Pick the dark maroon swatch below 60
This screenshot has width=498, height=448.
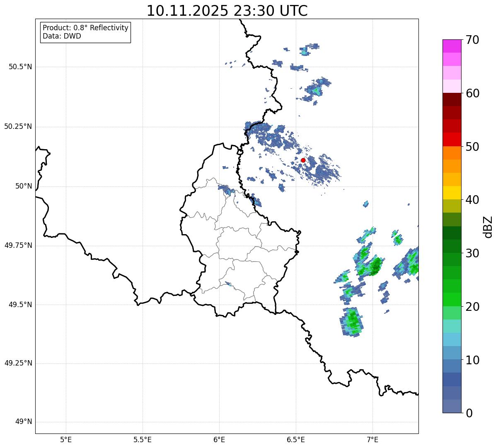point(452,99)
